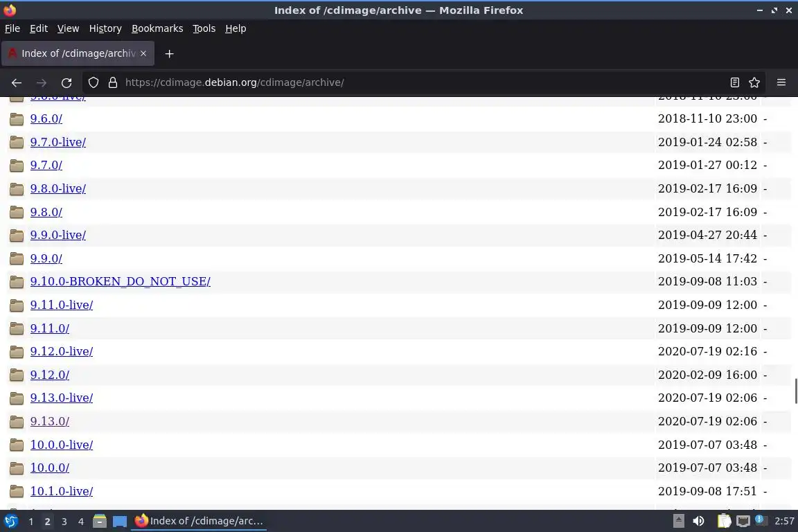
Task: Click date 2019-05-14 17:42
Action: (x=707, y=258)
